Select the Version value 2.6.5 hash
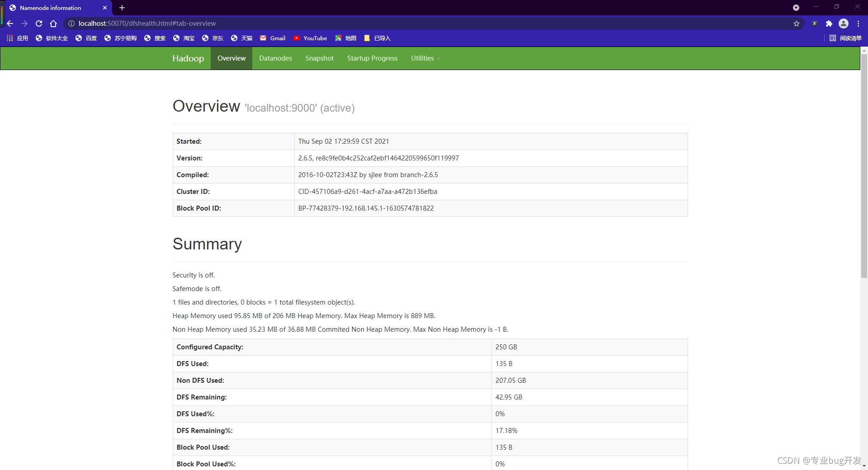Viewport: 868px width, 470px height. pos(378,158)
